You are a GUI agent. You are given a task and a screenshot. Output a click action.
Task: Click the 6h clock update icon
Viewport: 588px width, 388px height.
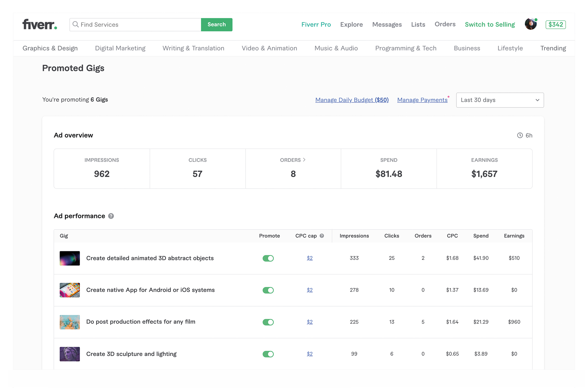point(520,135)
